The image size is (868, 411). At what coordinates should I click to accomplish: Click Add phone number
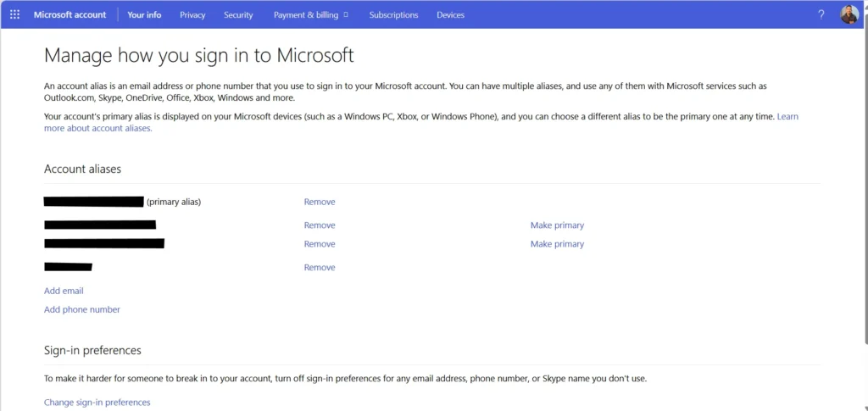82,309
